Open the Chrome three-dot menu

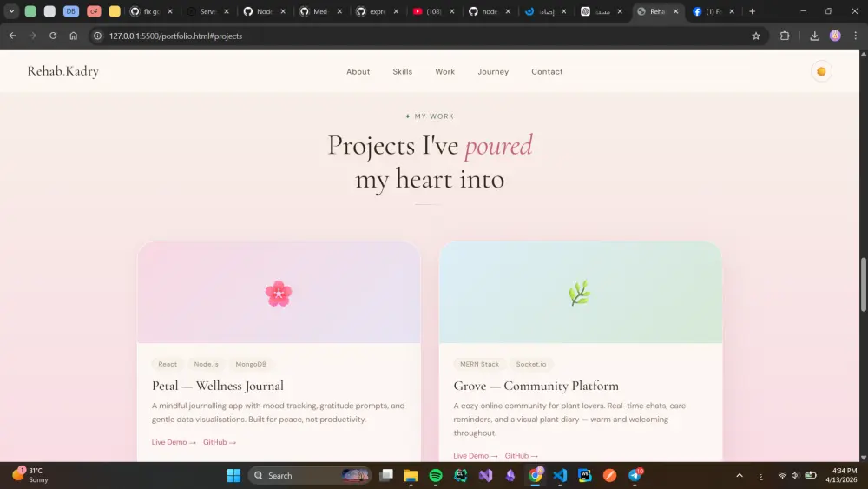[x=855, y=36]
